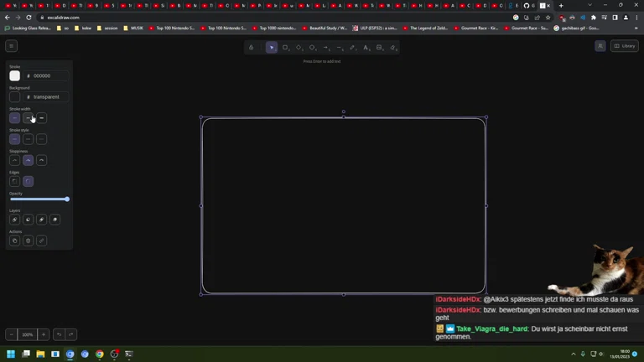
Task: Choose the solid stroke style
Action: click(15, 139)
